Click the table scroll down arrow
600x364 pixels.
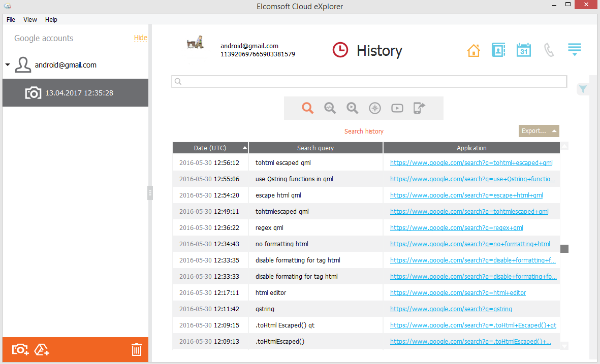[564, 346]
